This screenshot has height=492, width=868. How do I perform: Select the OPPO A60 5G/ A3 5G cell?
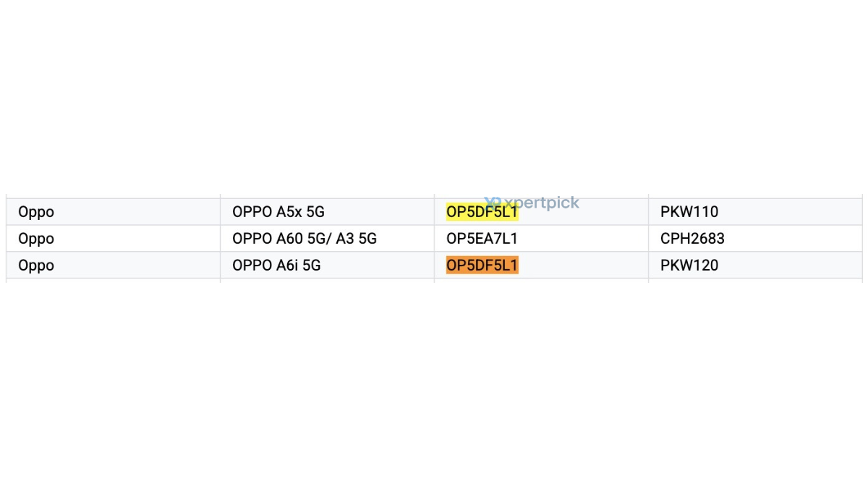pyautogui.click(x=327, y=239)
